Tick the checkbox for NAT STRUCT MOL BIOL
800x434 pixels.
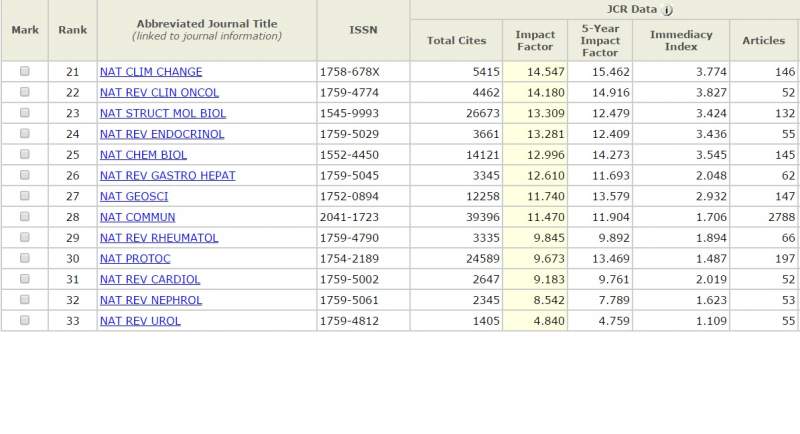pyautogui.click(x=24, y=113)
